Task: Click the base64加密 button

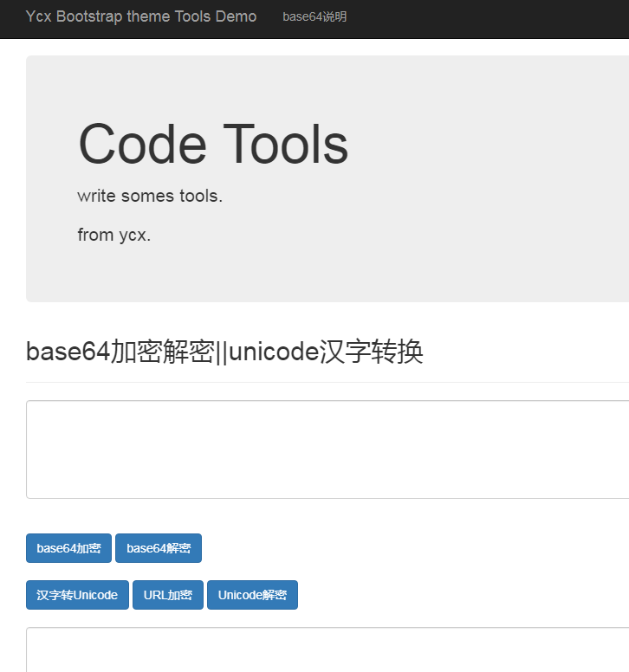Action: 68,547
